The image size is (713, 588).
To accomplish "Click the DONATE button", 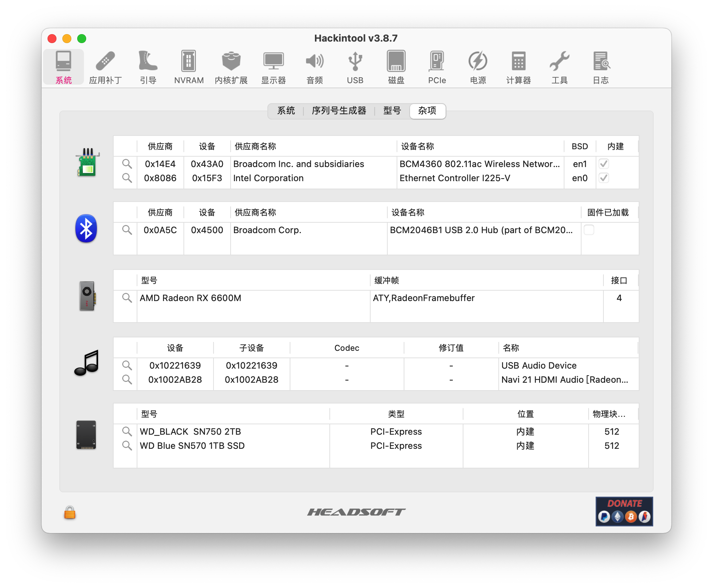I will [x=624, y=512].
